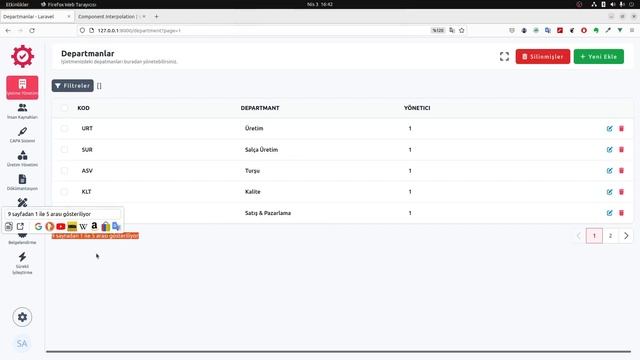640x360 pixels.
Task: Check the URT row checkbox
Action: tap(64, 129)
